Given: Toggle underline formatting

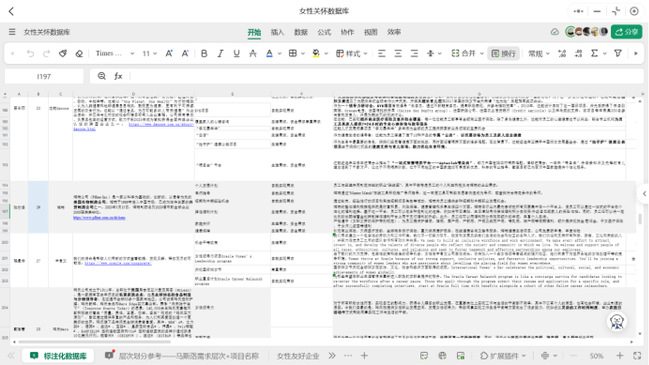Looking at the screenshot, I should 236,53.
